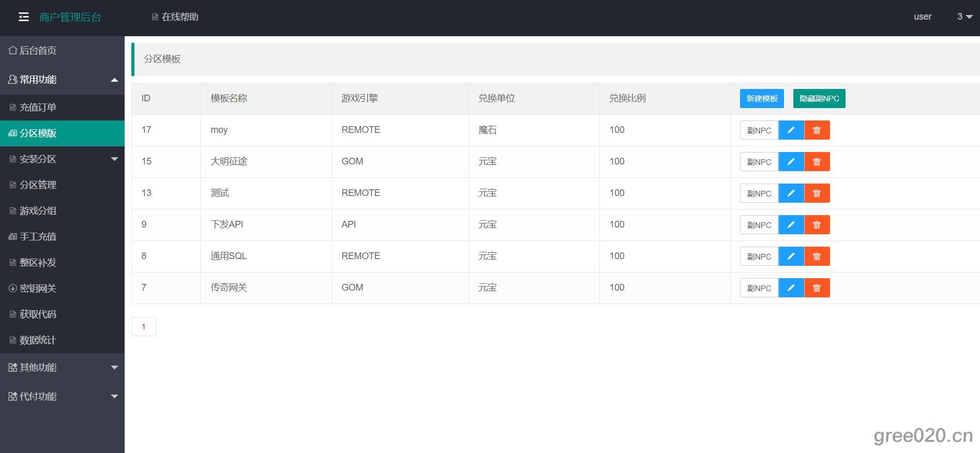Open the 在线帮助 link

click(x=175, y=17)
